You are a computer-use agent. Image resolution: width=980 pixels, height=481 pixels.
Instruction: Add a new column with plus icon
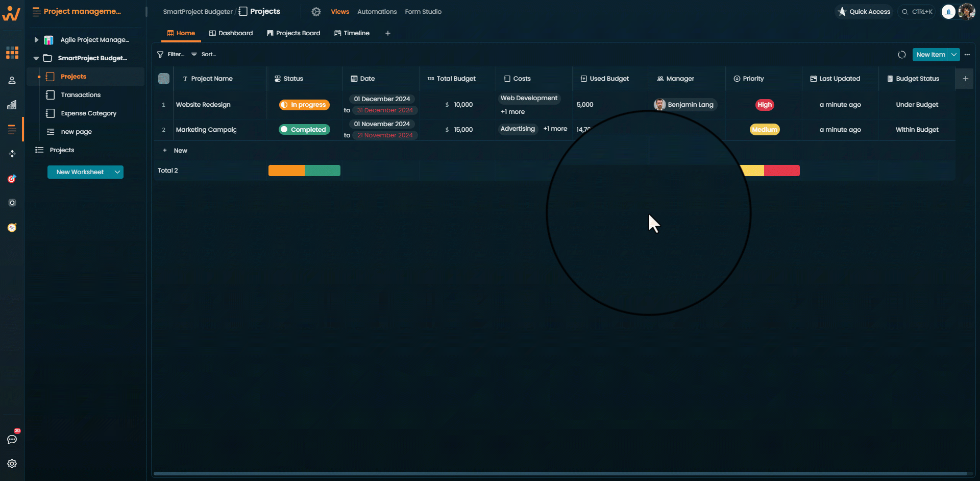click(965, 79)
